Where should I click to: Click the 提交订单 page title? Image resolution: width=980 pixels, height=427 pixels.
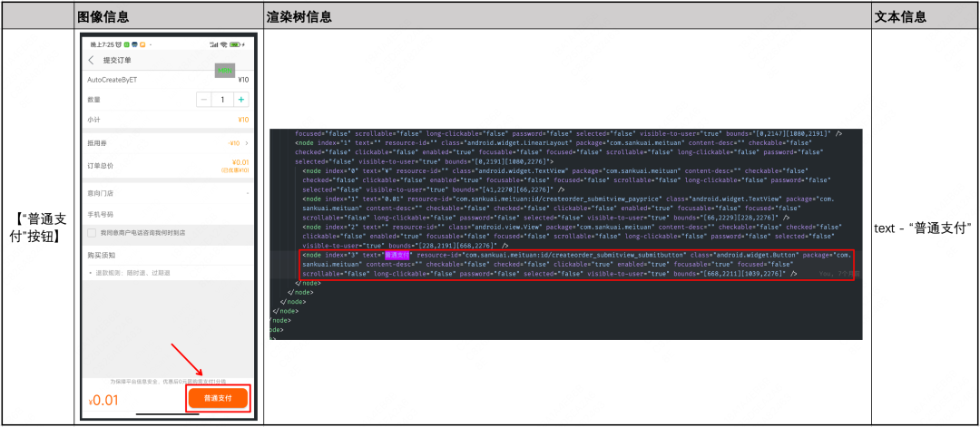click(x=117, y=60)
